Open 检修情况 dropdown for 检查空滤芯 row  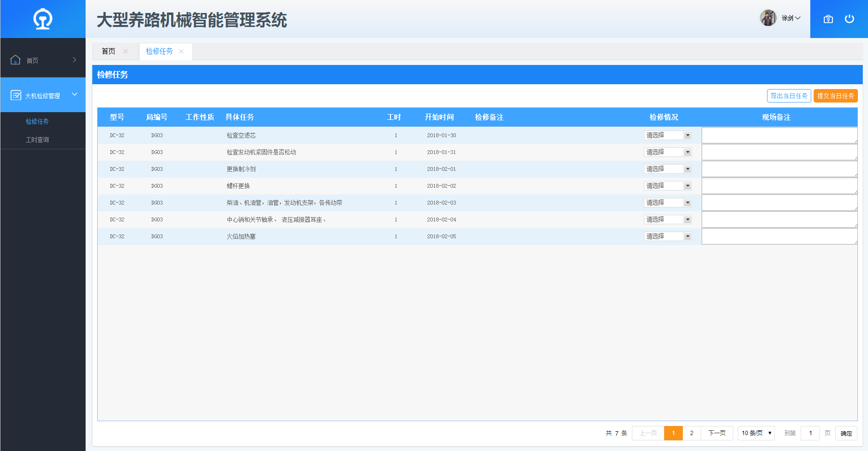point(667,135)
